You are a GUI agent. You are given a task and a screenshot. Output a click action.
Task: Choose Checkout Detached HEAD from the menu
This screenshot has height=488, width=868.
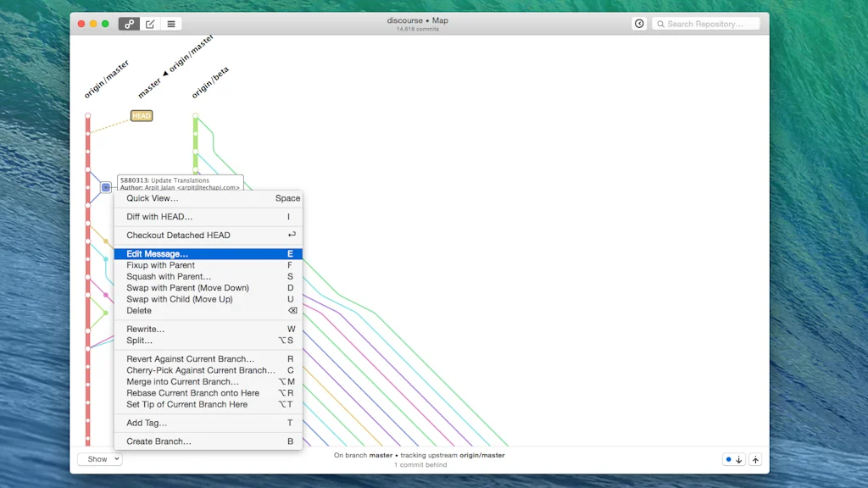177,235
